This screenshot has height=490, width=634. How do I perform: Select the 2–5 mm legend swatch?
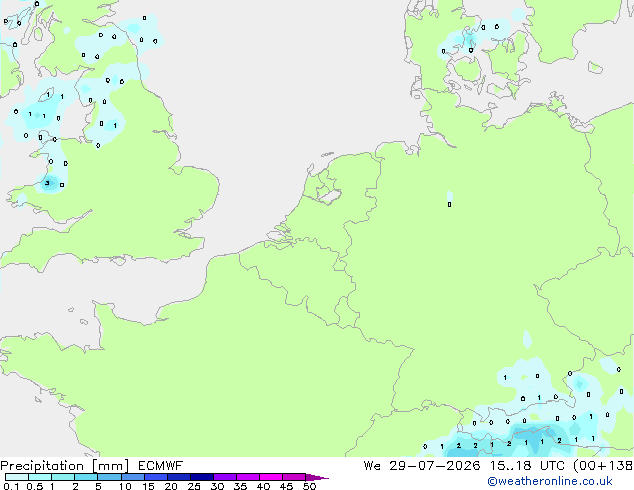[x=86, y=477]
